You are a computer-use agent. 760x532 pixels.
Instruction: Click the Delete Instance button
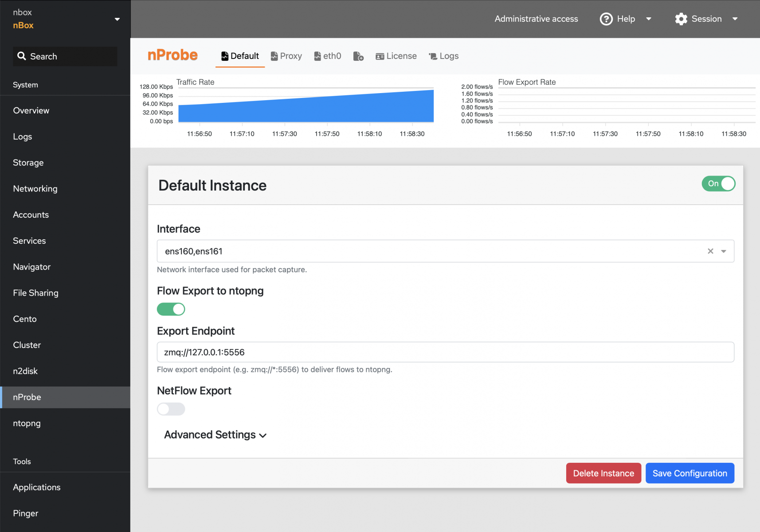603,473
